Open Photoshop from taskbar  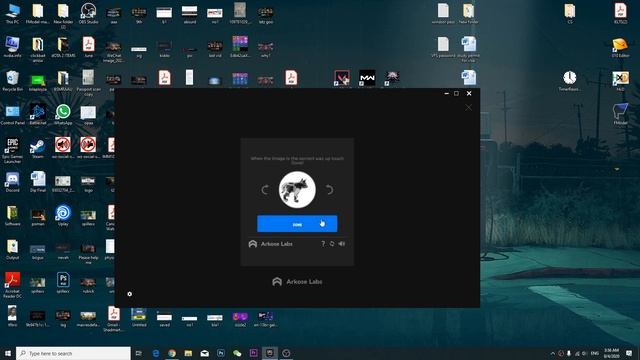pos(221,353)
